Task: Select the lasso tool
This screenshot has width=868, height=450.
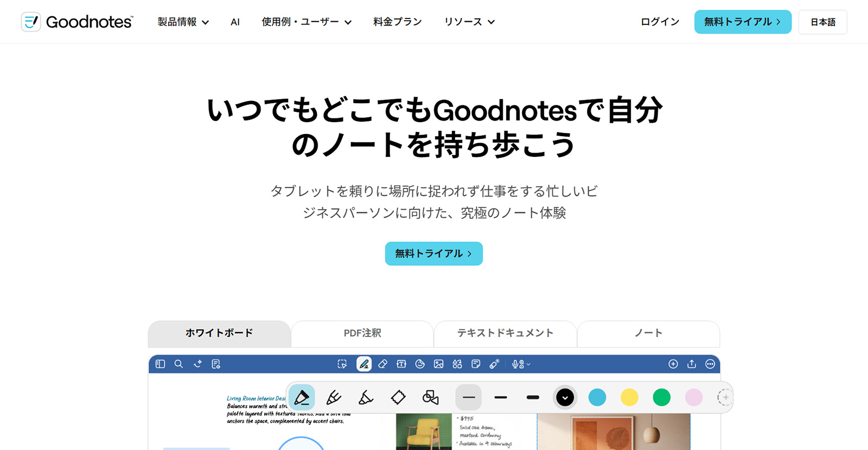Action: 342,364
